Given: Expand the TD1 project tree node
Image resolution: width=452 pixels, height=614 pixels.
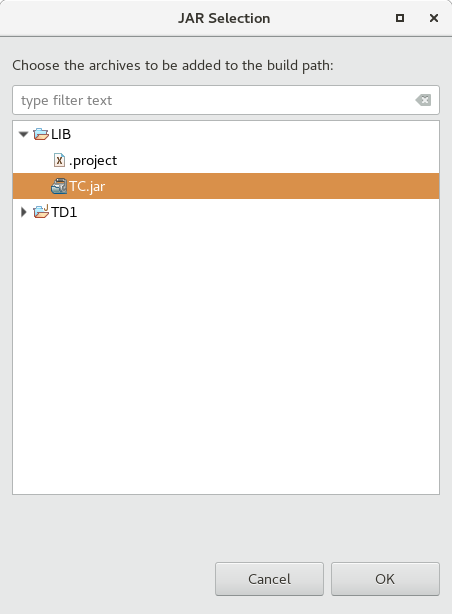Looking at the screenshot, I should [24, 212].
